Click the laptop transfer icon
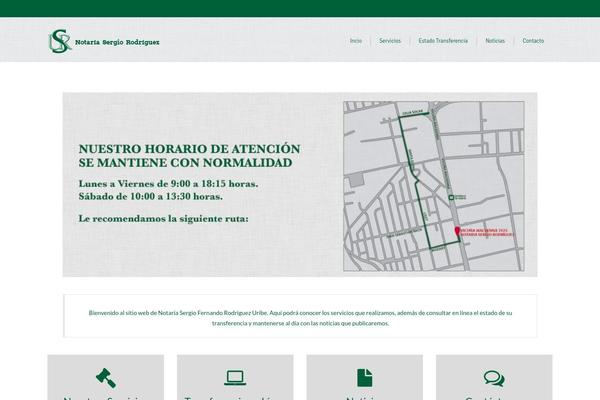Screen dimensions: 600x400 click(x=235, y=378)
